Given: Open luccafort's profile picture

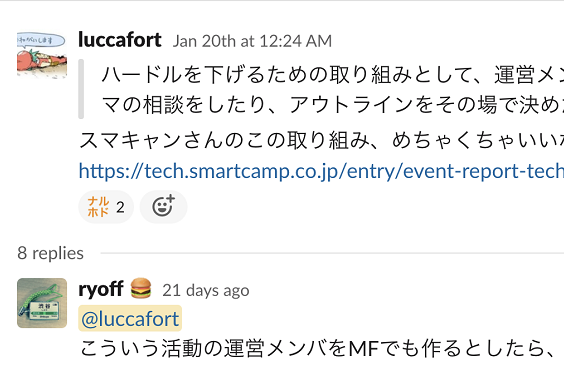Looking at the screenshot, I should 42,55.
